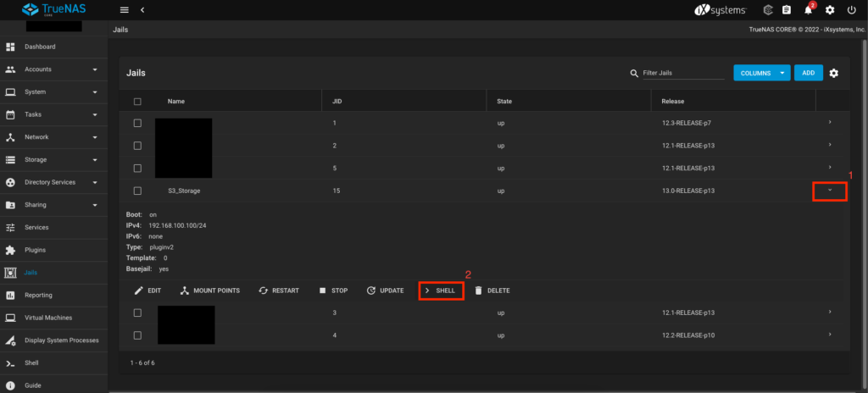
Task: Expand the Storage sidebar menu
Action: tap(53, 159)
